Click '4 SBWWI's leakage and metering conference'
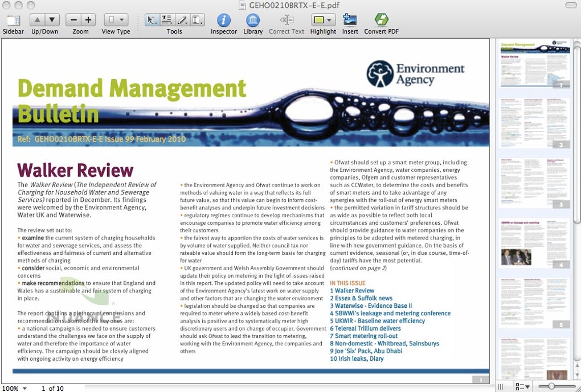Screen dimensions: 581x392 (390, 313)
